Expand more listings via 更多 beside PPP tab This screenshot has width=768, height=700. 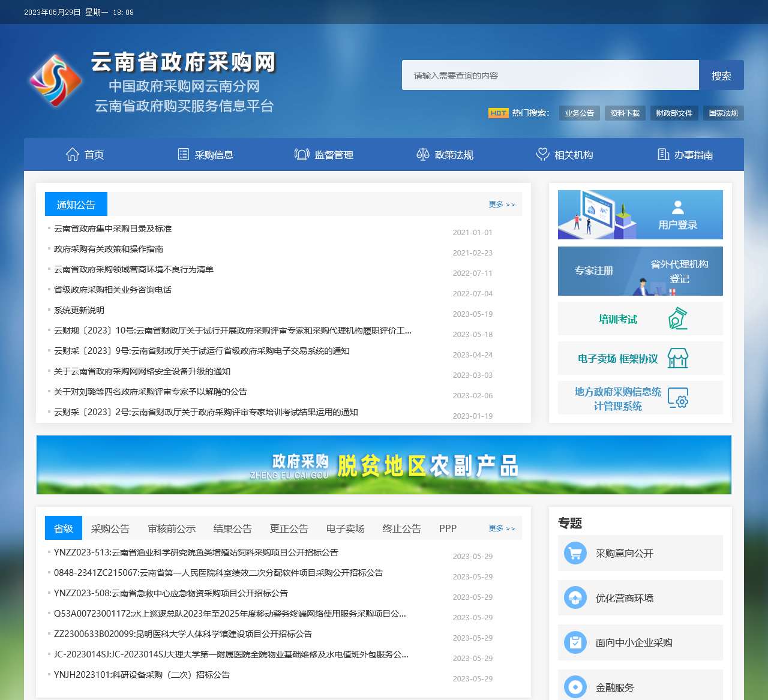pos(502,528)
